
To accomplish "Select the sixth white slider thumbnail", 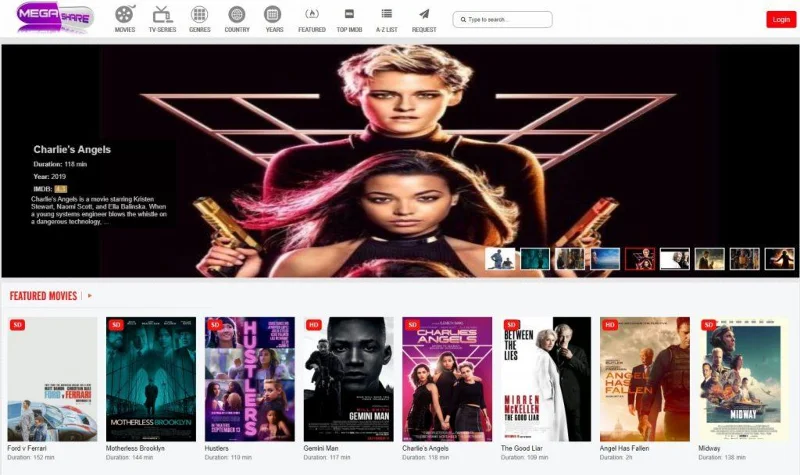I will [x=674, y=259].
